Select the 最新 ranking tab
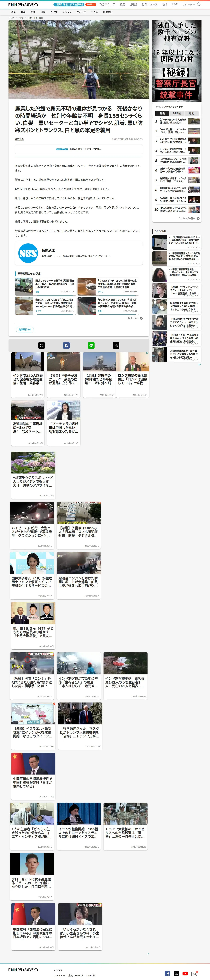Screen dimensions: 210x980 (x=162, y=113)
